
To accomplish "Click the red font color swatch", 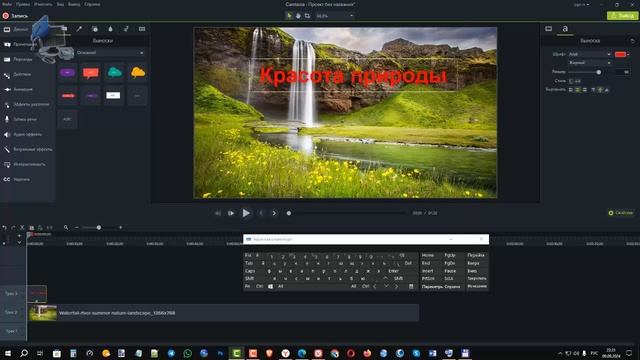I will 620,54.
